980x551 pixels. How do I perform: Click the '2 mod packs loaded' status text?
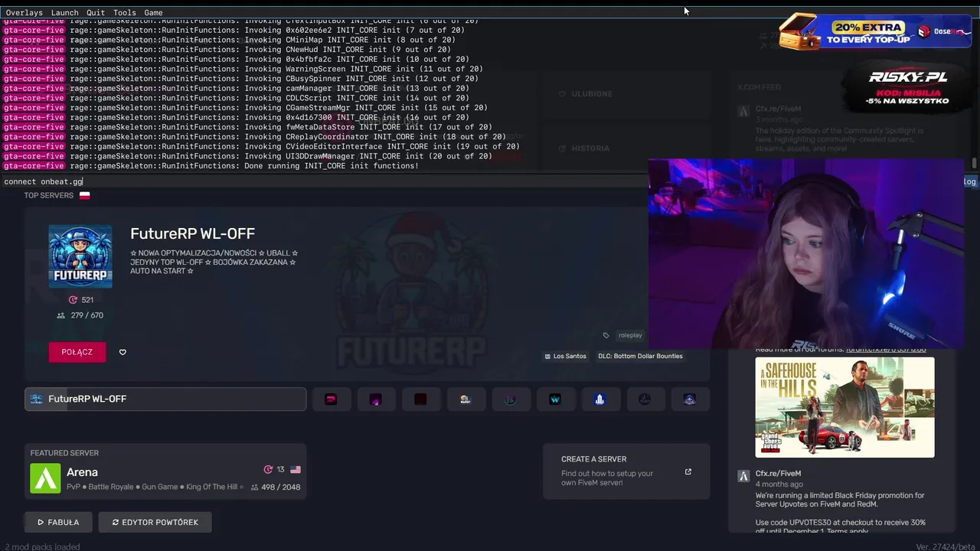pyautogui.click(x=42, y=546)
